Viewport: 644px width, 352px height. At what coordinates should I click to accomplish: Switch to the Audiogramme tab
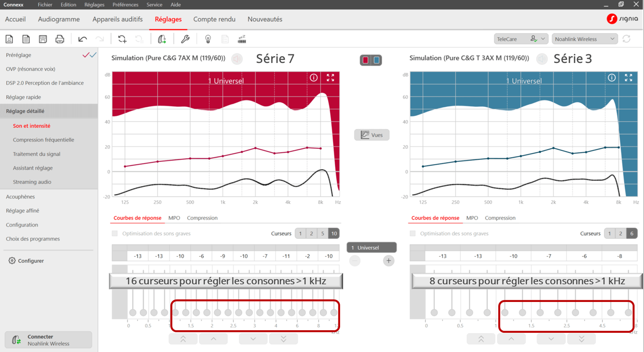(59, 19)
